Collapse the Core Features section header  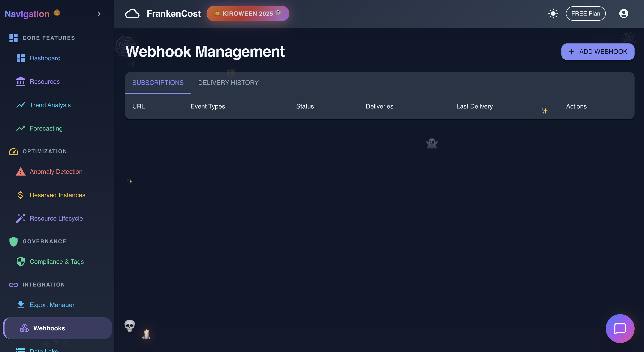tap(49, 38)
